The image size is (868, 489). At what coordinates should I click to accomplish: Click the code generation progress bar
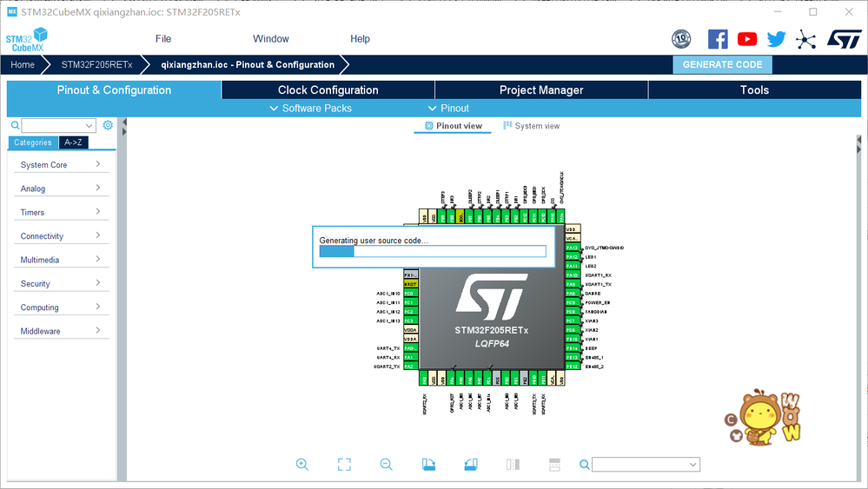point(433,252)
